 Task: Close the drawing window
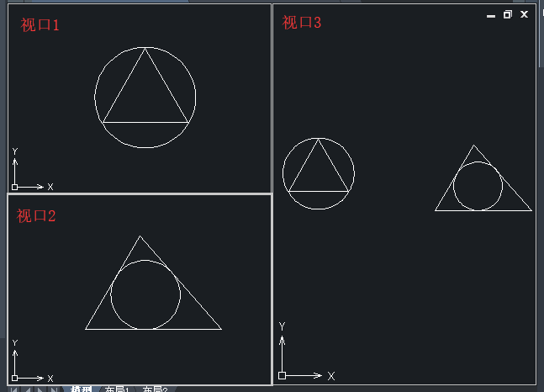click(x=525, y=15)
